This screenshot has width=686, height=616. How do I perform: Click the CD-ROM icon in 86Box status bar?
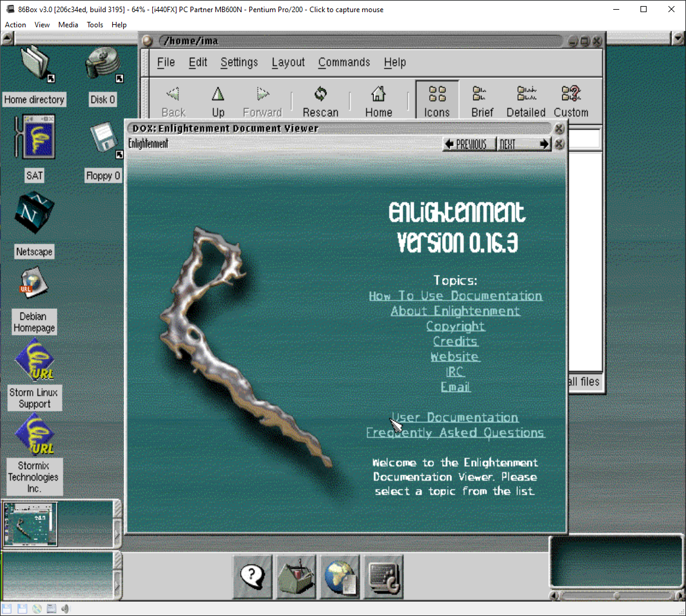[x=37, y=609]
